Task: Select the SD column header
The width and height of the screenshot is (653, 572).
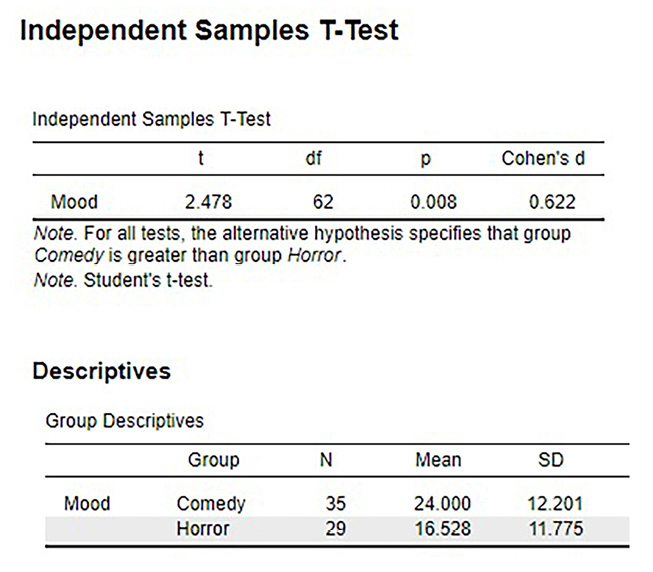Action: (x=551, y=460)
